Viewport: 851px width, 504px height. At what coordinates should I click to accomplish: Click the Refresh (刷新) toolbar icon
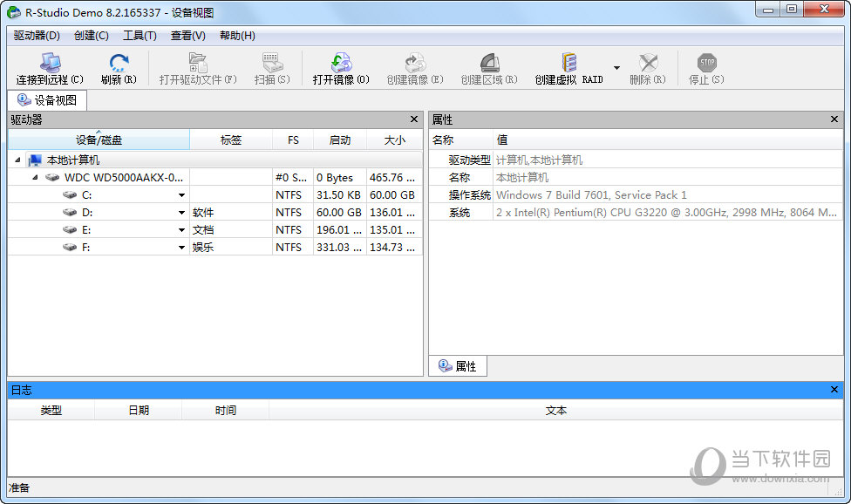pyautogui.click(x=119, y=63)
